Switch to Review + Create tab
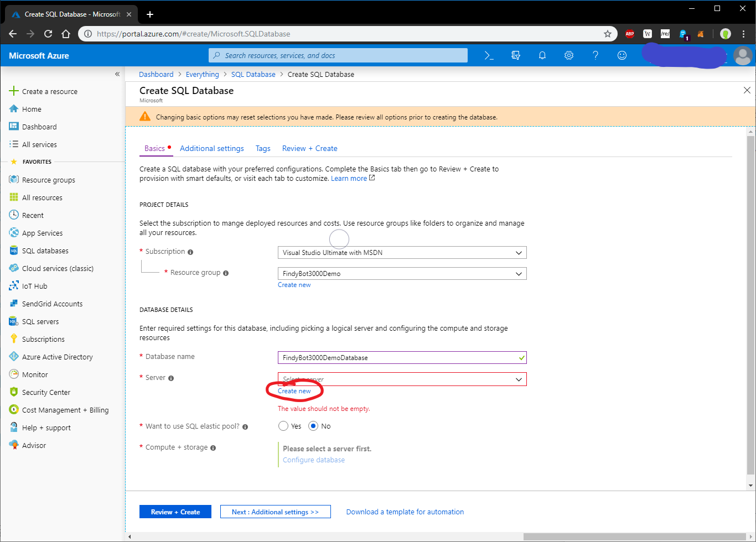The height and width of the screenshot is (542, 756). click(x=310, y=148)
